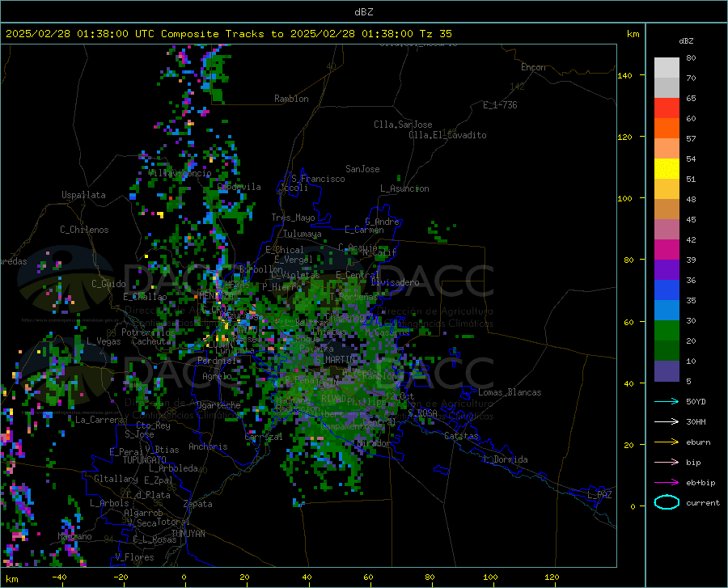Click the cyan 50YD arrow legend icon
Image resolution: width=728 pixels, height=588 pixels.
667,401
